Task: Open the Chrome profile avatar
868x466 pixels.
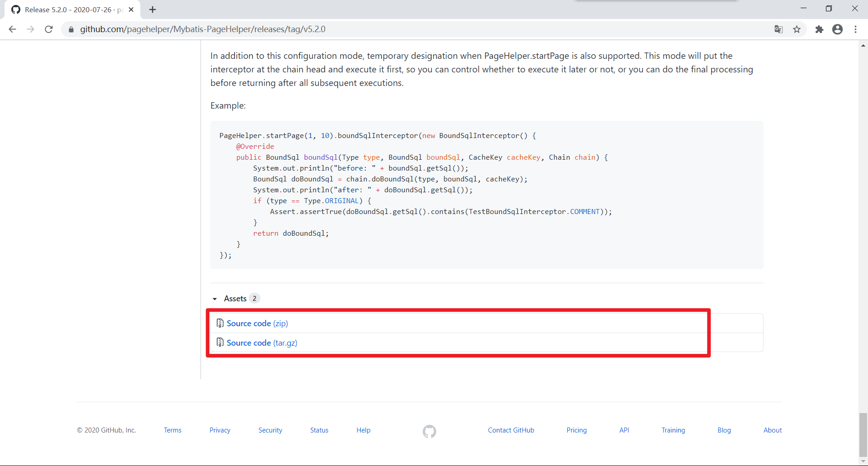Action: [x=838, y=29]
